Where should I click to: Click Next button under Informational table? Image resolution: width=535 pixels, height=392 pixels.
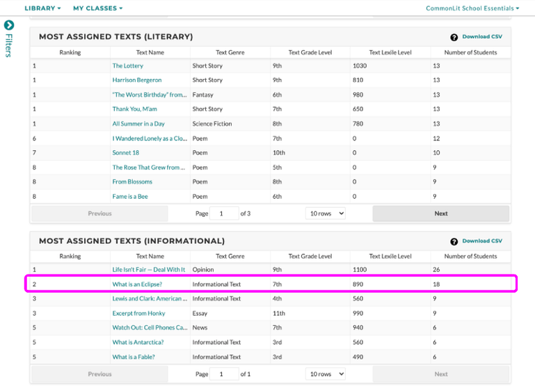point(441,374)
